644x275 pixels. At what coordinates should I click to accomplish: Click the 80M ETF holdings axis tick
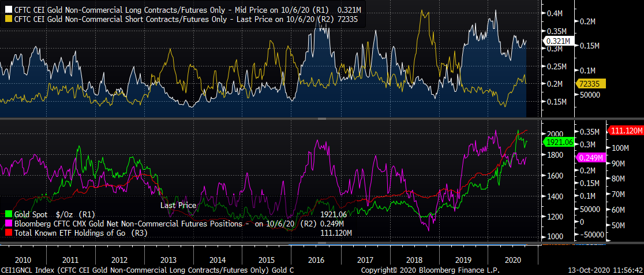pyautogui.click(x=617, y=179)
